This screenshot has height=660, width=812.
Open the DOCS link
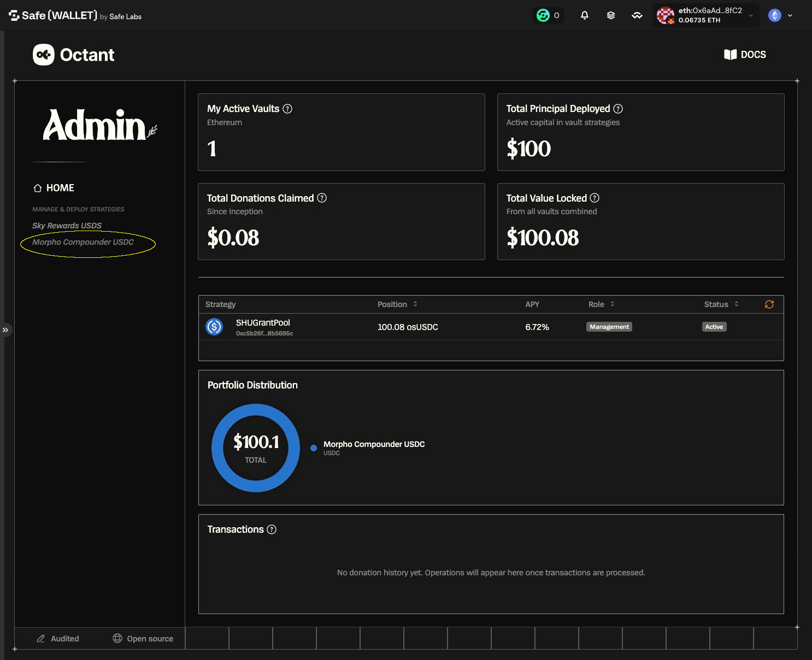tap(745, 55)
